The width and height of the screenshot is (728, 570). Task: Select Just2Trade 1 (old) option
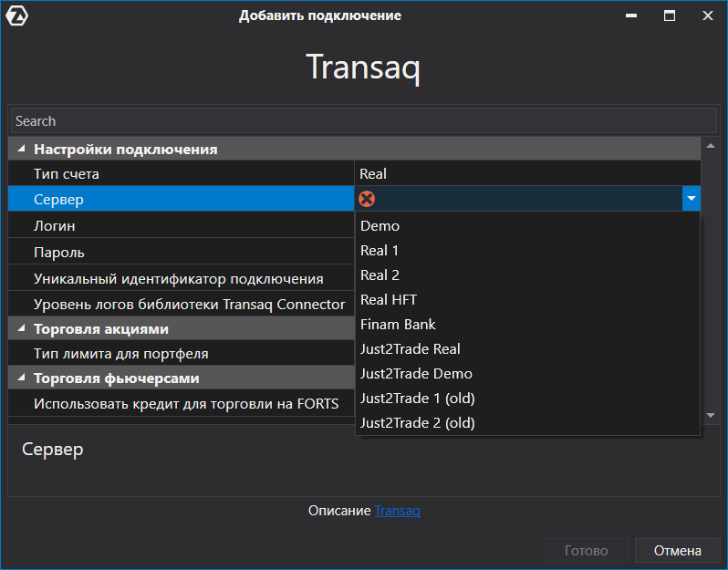tap(527, 398)
